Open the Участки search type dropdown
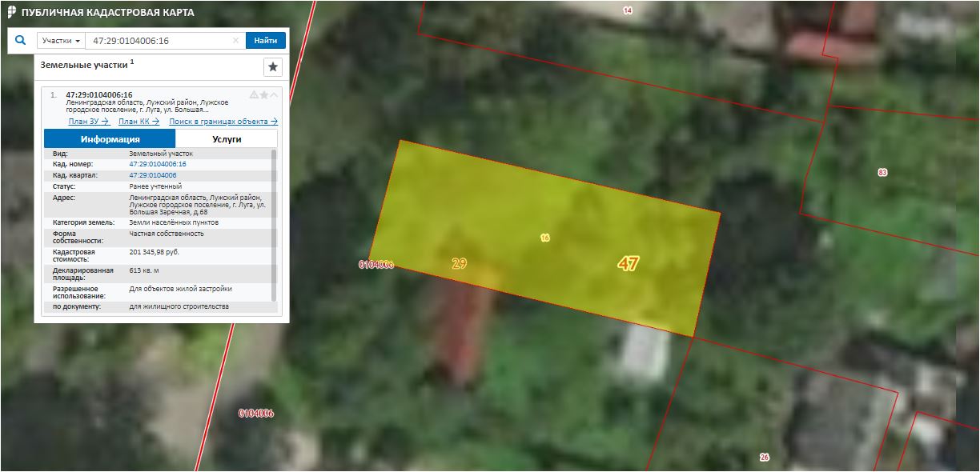 (61, 41)
